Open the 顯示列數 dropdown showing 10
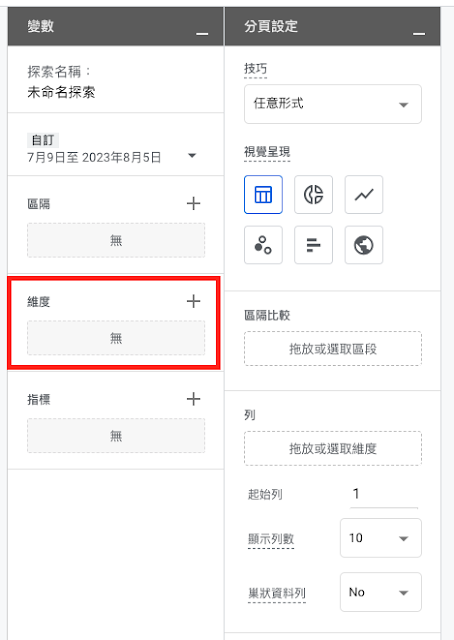 pos(381,538)
